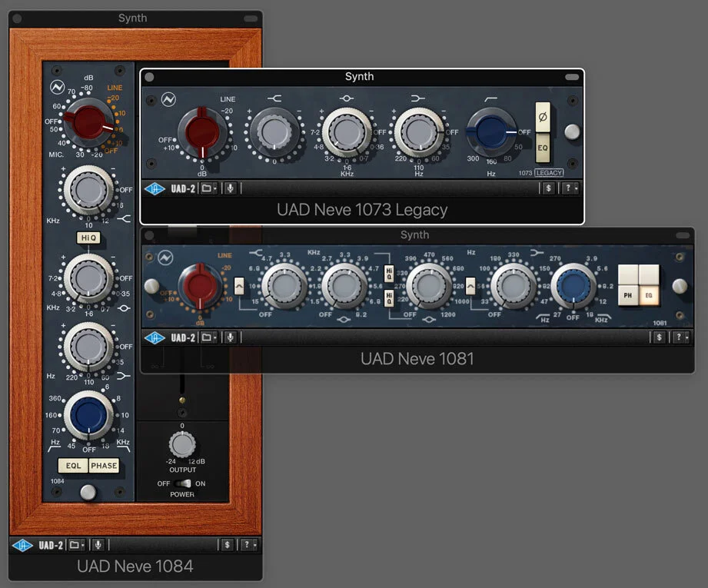Click the Neve logo on the 1084 plugin
The width and height of the screenshot is (708, 588).
click(58, 87)
